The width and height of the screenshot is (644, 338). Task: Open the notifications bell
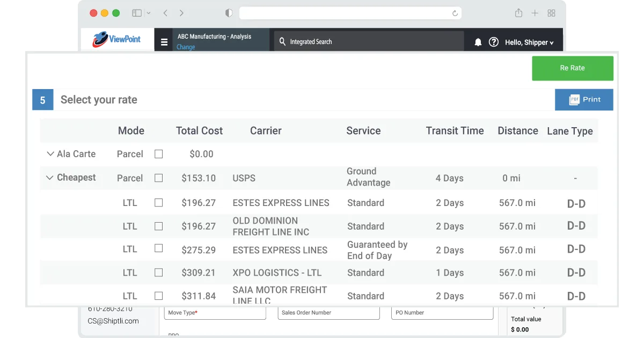coord(478,42)
